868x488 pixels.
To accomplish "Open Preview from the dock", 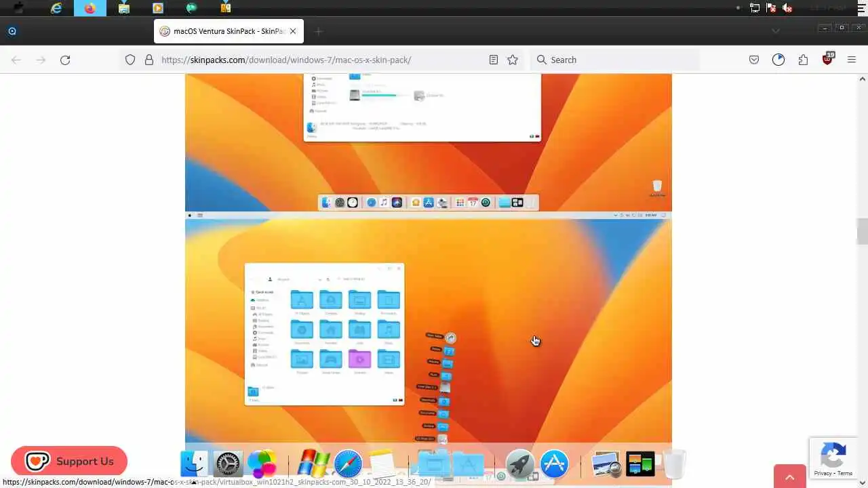I will (x=606, y=464).
